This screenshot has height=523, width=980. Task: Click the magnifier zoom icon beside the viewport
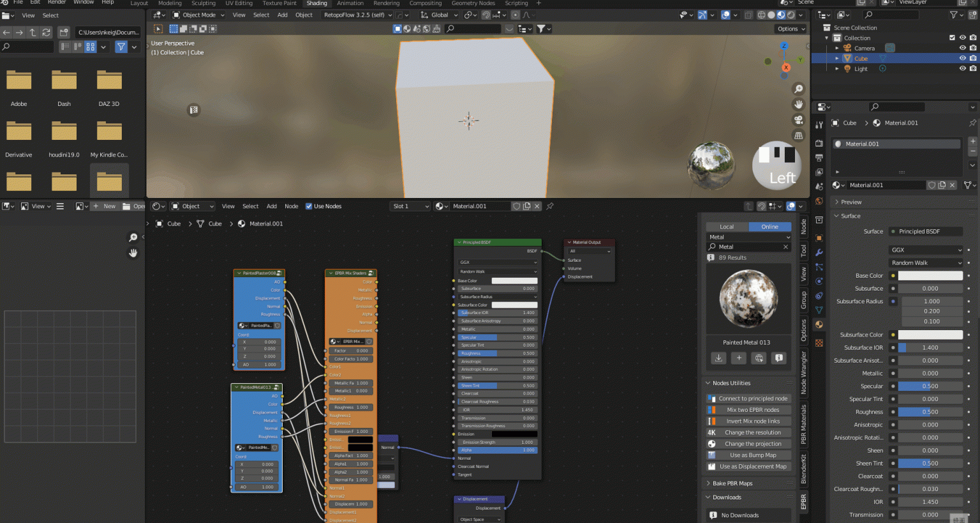tap(798, 89)
